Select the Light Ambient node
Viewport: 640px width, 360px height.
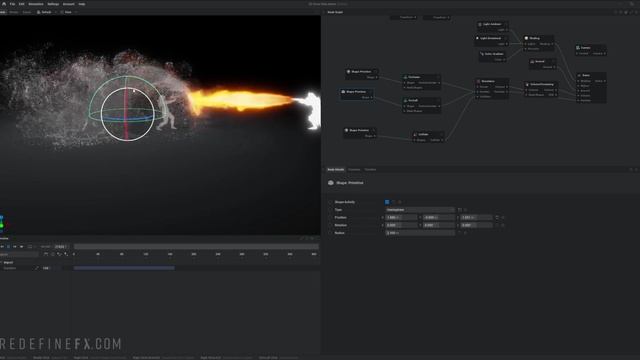492,27
